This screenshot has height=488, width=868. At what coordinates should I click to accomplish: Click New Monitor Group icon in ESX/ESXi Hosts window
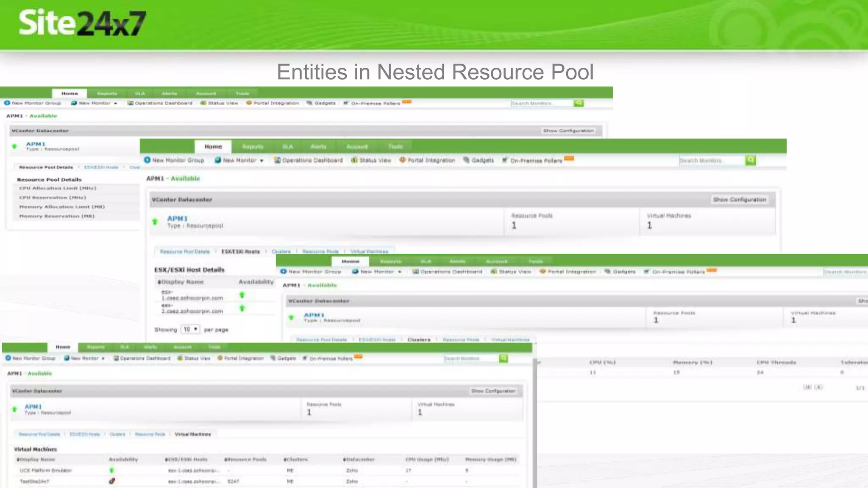coord(147,160)
